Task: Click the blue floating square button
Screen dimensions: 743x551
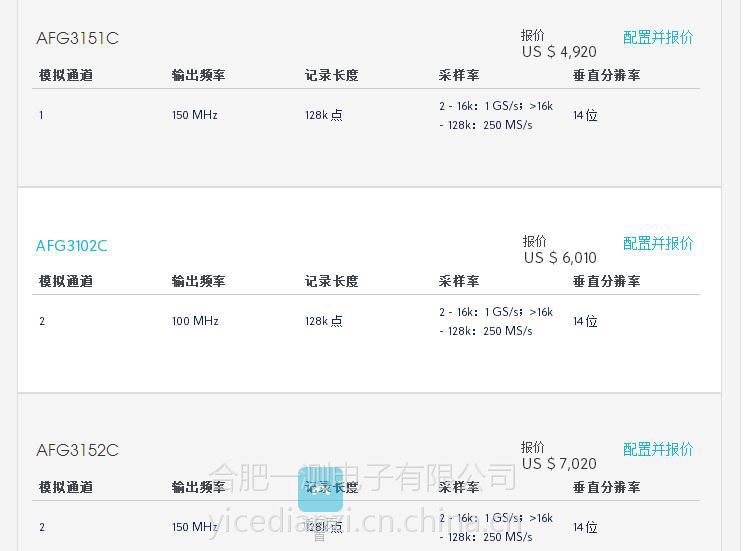Action: tap(320, 489)
